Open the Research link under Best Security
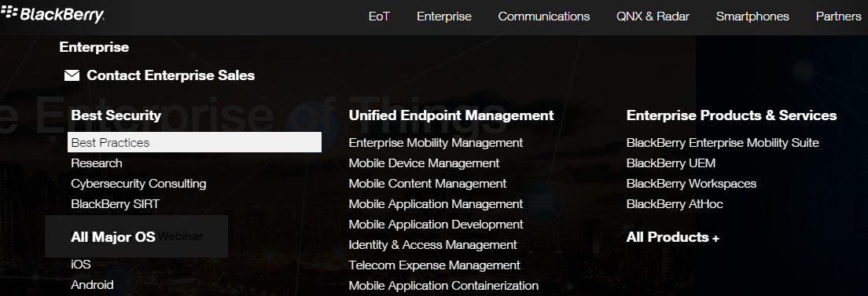The height and width of the screenshot is (296, 868). [x=97, y=163]
